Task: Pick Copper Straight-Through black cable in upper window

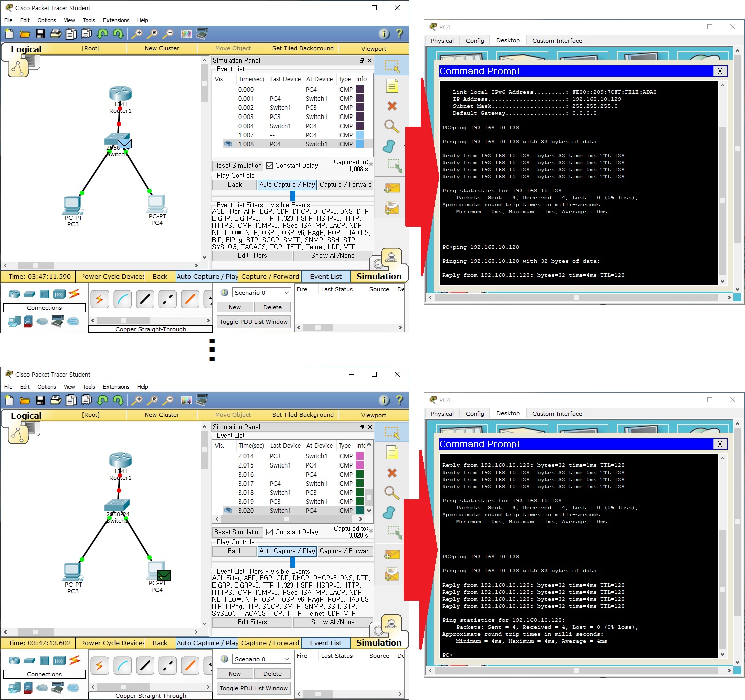Action: click(145, 299)
